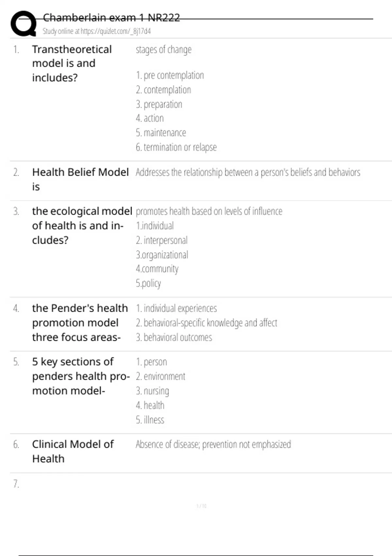Viewport: 392px width, 556px height.
Task: Click the 'stages of change' definition
Action: click(x=164, y=50)
